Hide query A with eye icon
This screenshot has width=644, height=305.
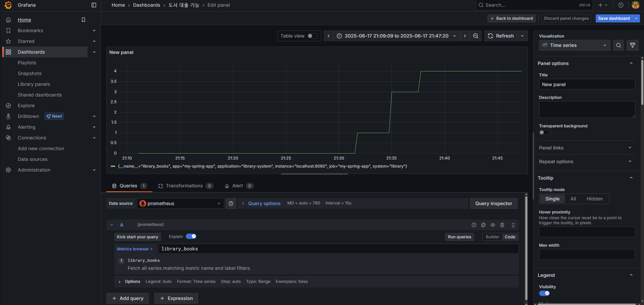coord(493,225)
